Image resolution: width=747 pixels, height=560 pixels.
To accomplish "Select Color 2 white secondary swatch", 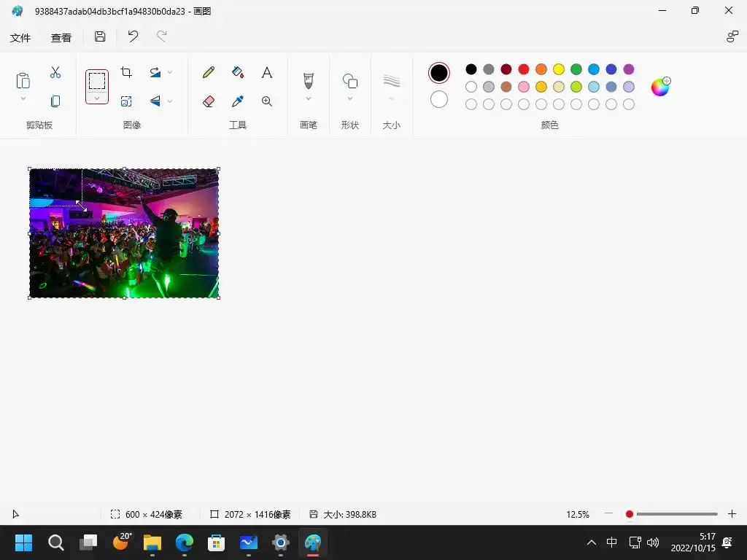I will pos(438,99).
